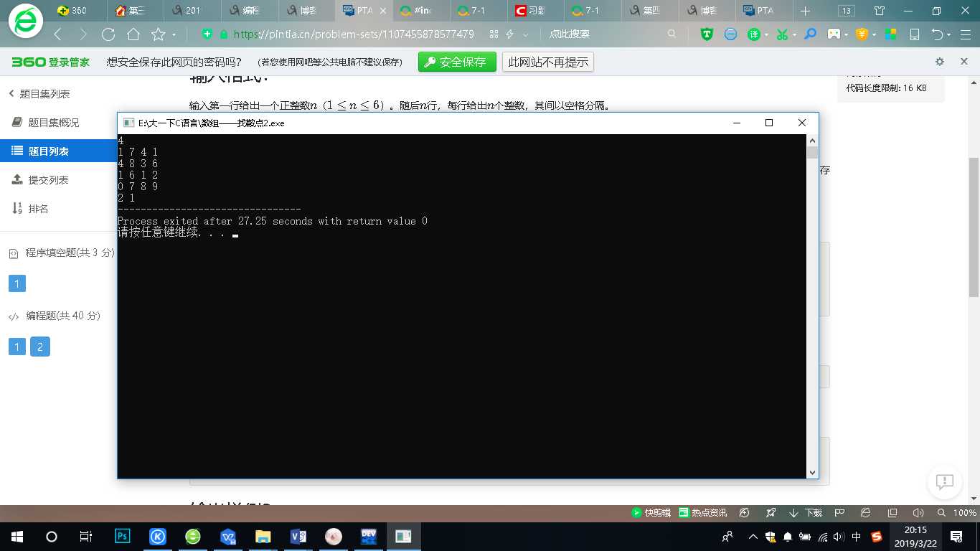980x551 pixels.
Task: Open Photoshop from the taskbar
Action: (x=123, y=537)
